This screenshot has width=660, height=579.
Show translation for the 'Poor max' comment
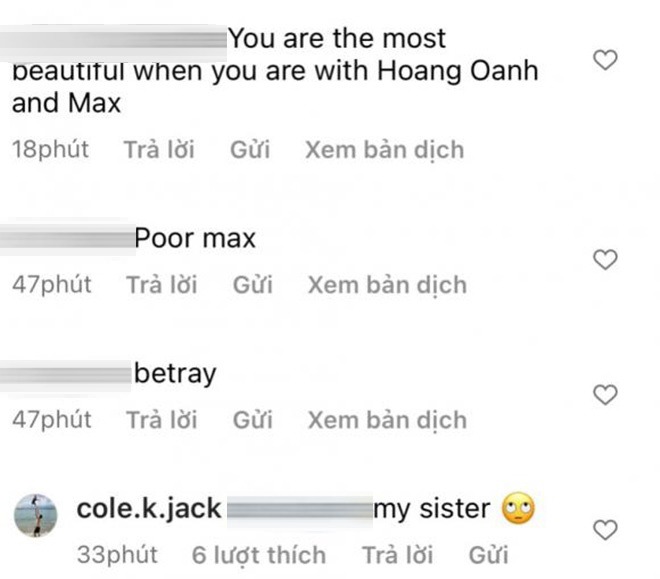[x=386, y=285]
